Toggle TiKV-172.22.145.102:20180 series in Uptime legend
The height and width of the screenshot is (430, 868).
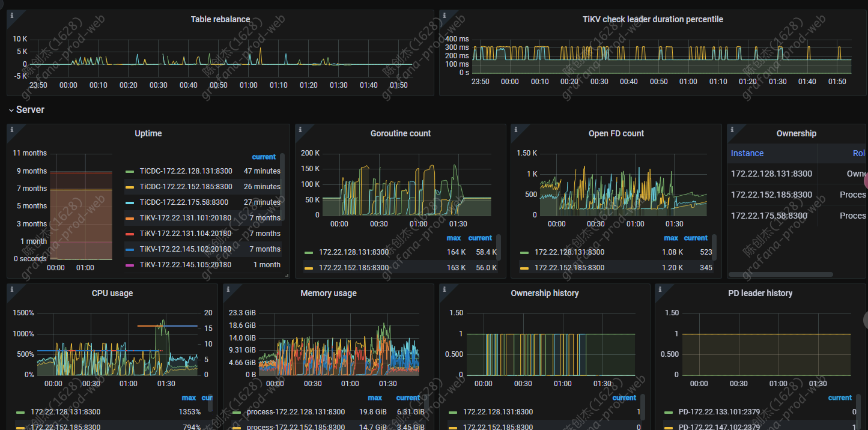185,249
